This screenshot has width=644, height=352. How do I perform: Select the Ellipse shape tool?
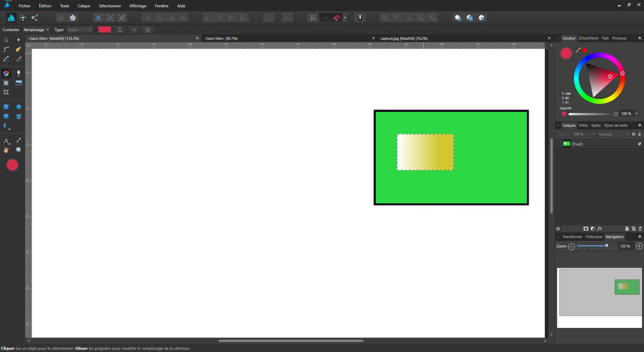tap(19, 107)
